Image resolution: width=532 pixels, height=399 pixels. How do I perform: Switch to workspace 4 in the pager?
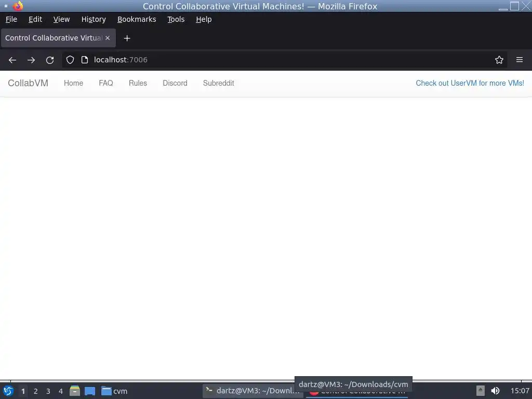pyautogui.click(x=61, y=391)
